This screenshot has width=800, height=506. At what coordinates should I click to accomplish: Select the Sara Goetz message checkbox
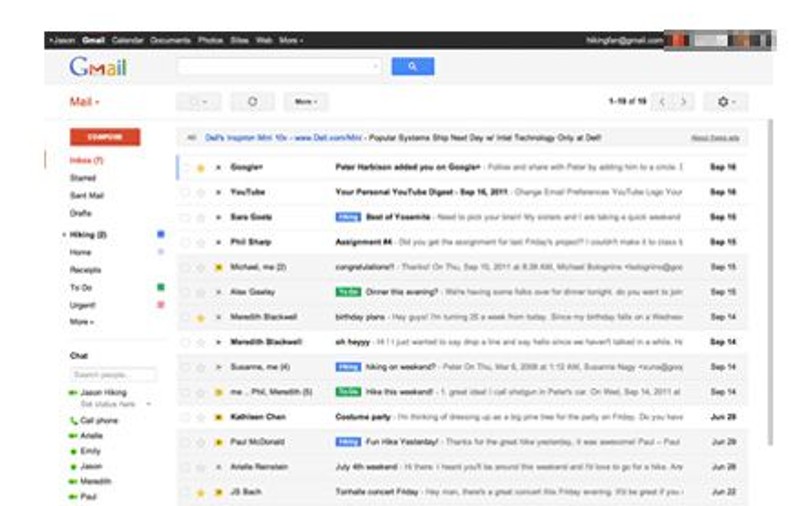point(185,217)
